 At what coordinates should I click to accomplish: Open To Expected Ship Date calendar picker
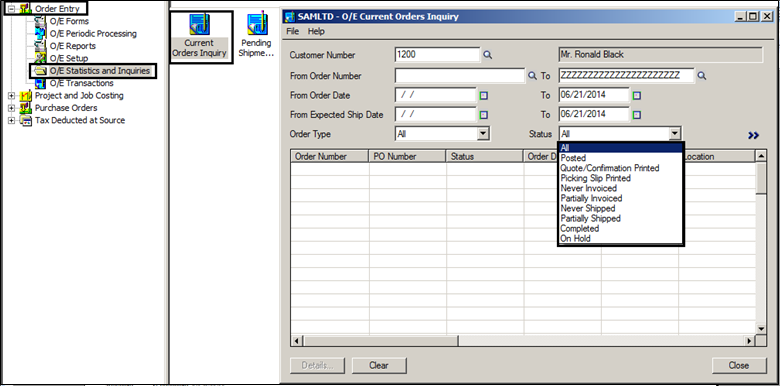click(x=637, y=115)
